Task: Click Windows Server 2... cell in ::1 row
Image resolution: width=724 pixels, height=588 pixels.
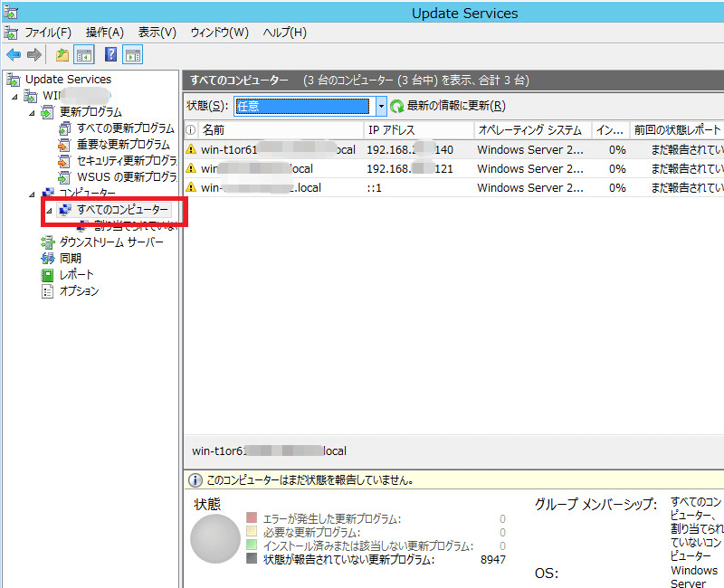Action: [530, 188]
